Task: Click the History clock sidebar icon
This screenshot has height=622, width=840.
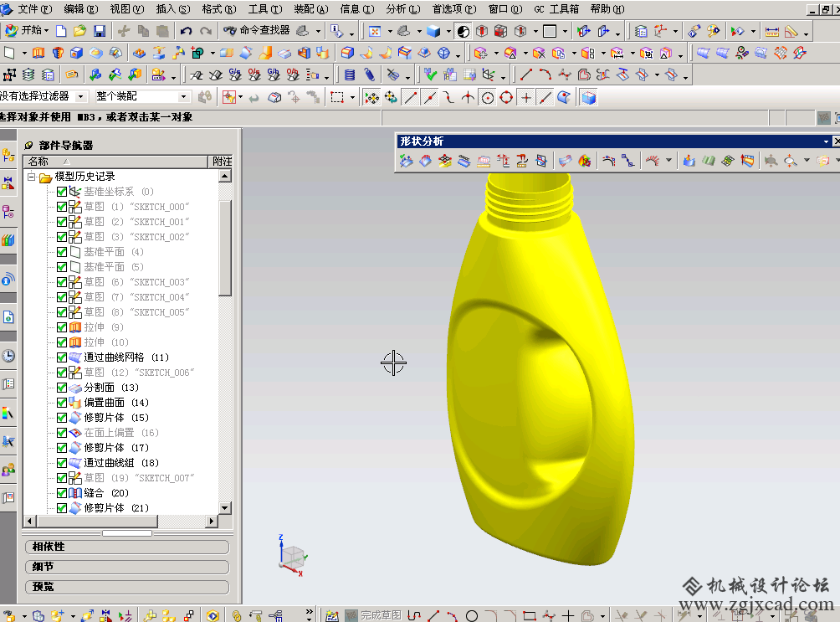Action: (x=8, y=356)
